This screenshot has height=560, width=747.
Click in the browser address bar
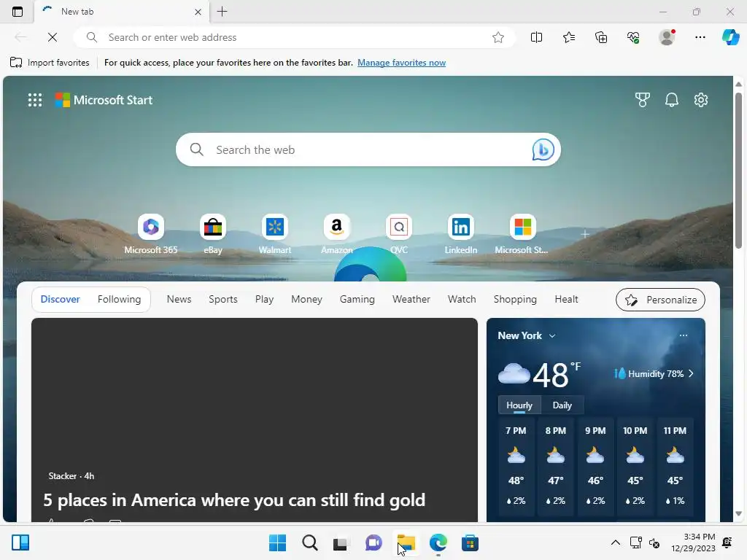pyautogui.click(x=295, y=37)
